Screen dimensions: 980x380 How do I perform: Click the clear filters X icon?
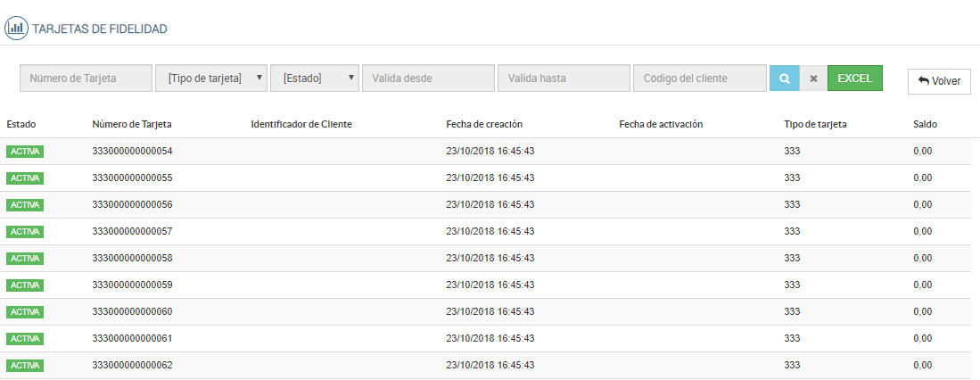coord(813,78)
